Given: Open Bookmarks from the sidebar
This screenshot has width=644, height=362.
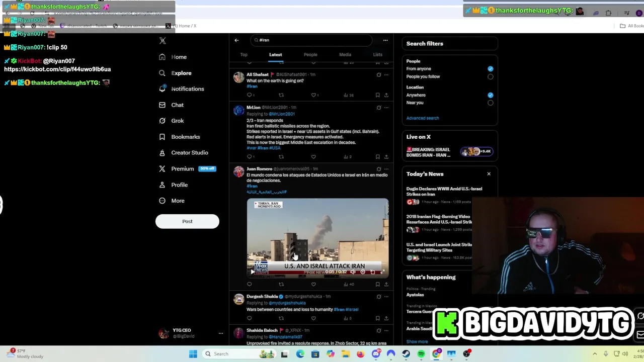Looking at the screenshot, I should pyautogui.click(x=179, y=137).
